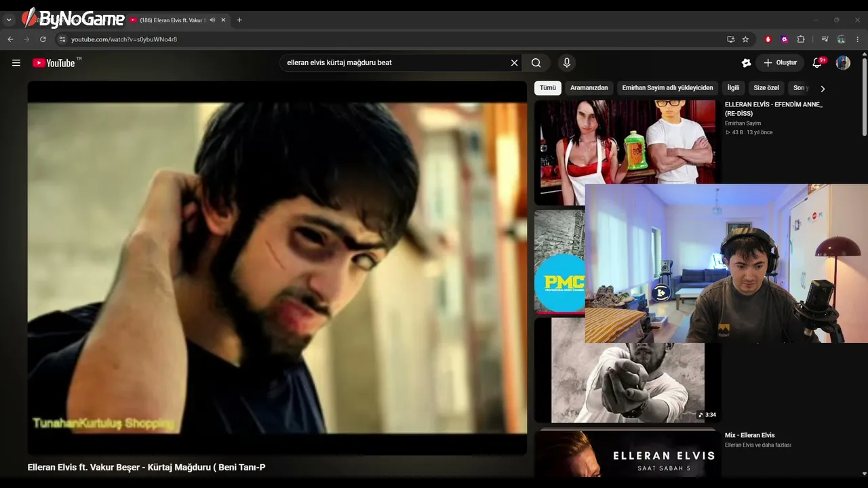Visit Emirhan Sayim channel link
Screen dimensions: 868x488
(743, 123)
